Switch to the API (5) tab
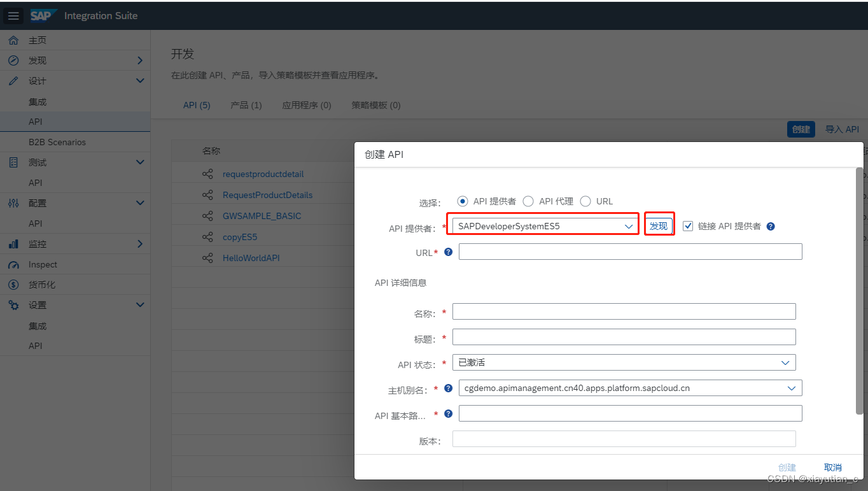 click(197, 105)
